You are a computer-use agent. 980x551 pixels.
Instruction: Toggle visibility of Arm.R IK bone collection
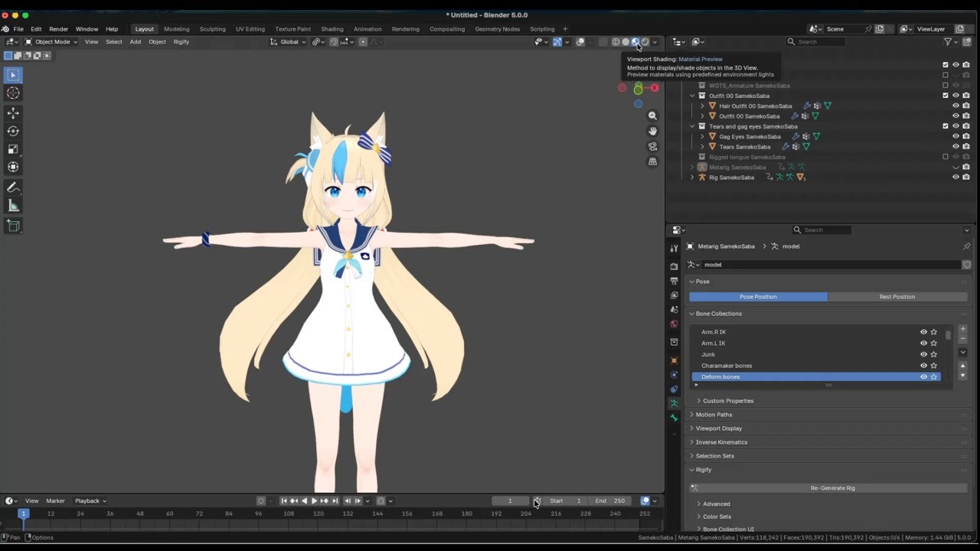tap(923, 332)
